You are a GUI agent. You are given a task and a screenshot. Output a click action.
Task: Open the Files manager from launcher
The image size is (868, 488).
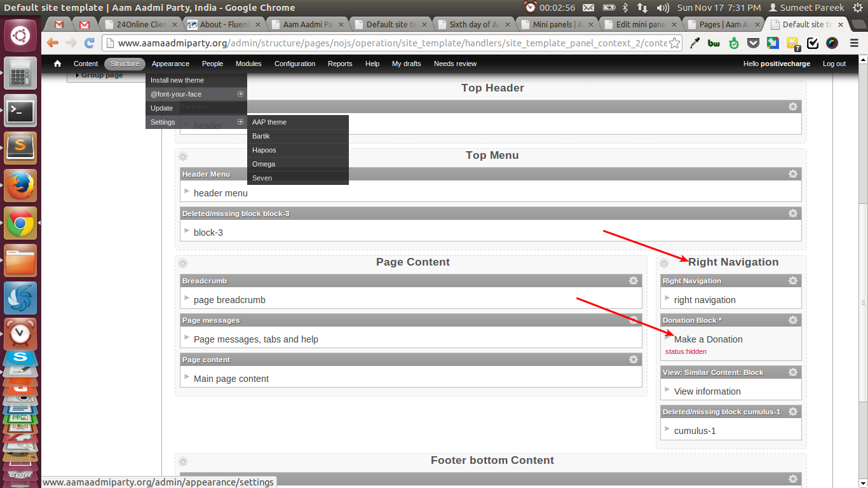[20, 261]
